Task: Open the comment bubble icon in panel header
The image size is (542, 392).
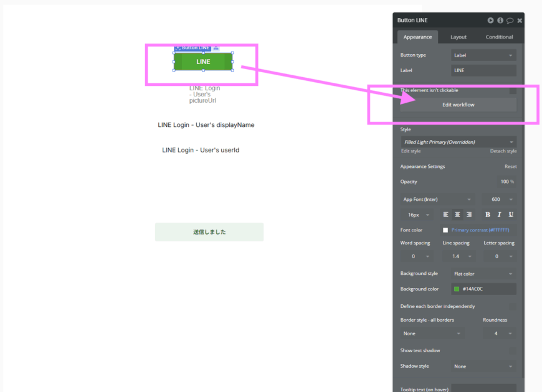Action: (x=510, y=21)
